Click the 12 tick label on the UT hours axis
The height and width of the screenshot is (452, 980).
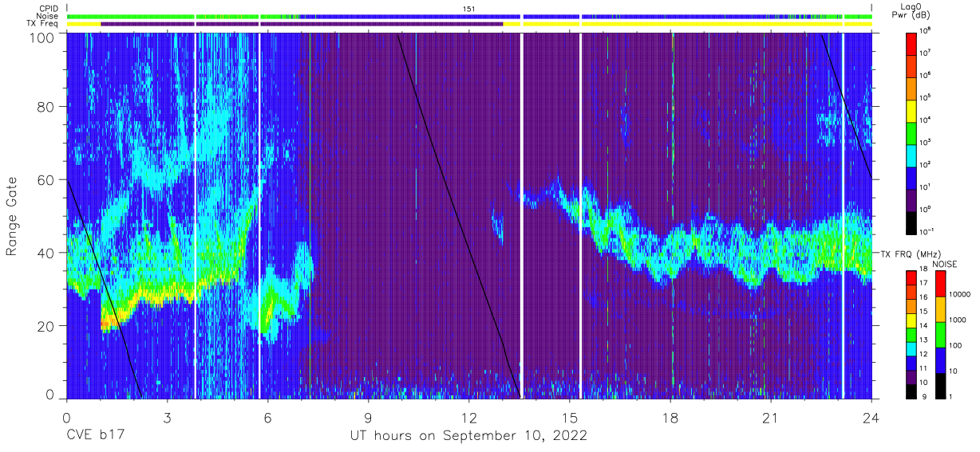(468, 417)
